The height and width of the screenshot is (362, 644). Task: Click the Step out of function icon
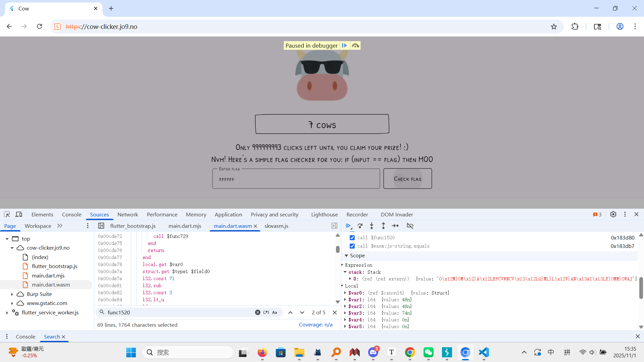coord(383,226)
